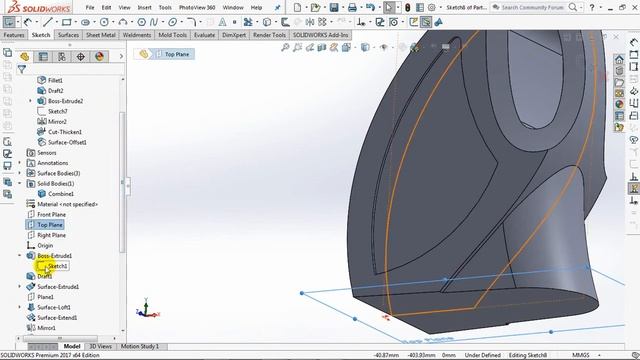Open a New document
This screenshot has height=360, width=640.
(x=298, y=7)
